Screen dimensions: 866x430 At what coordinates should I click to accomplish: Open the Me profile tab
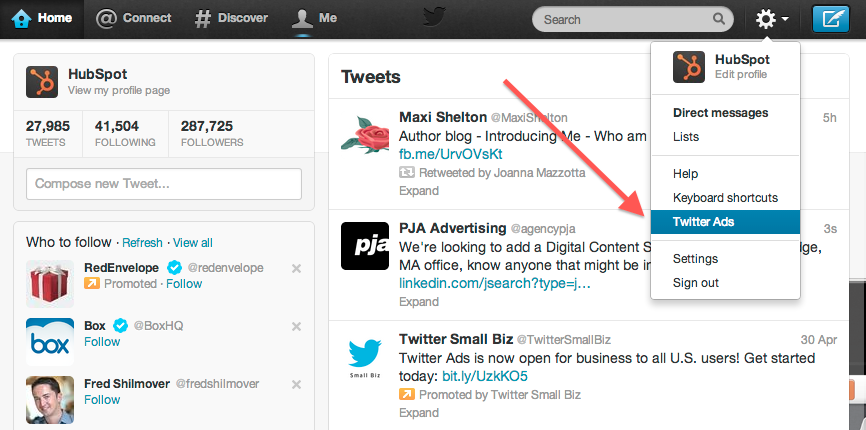(314, 18)
